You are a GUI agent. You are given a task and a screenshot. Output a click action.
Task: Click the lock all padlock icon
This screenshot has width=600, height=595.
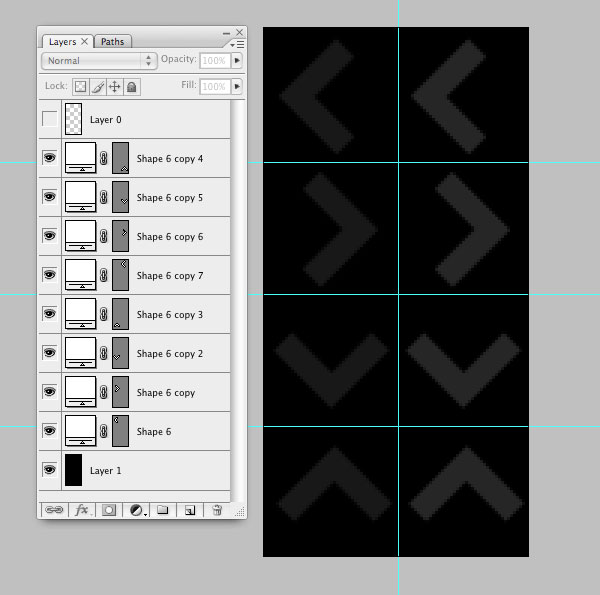132,86
